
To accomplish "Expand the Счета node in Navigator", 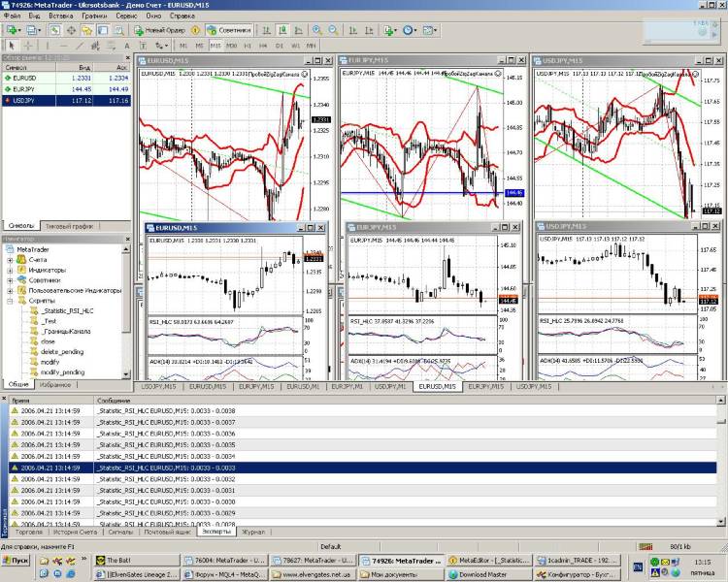I will click(x=10, y=260).
